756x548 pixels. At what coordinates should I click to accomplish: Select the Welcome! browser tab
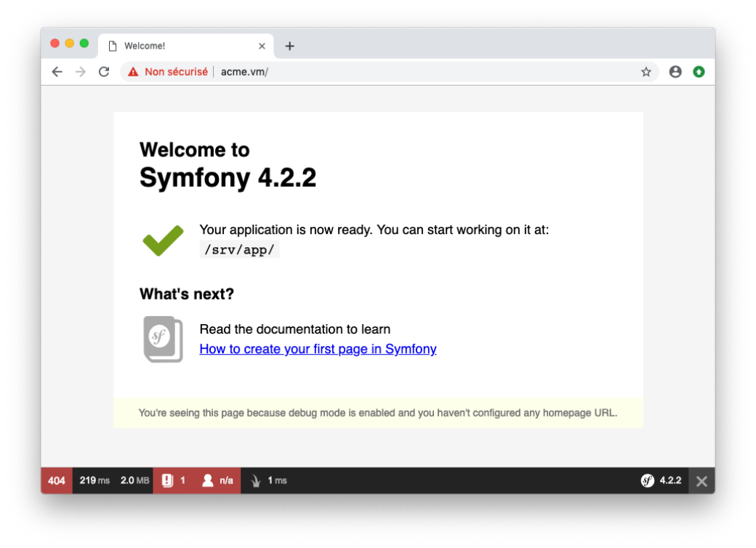(x=186, y=46)
